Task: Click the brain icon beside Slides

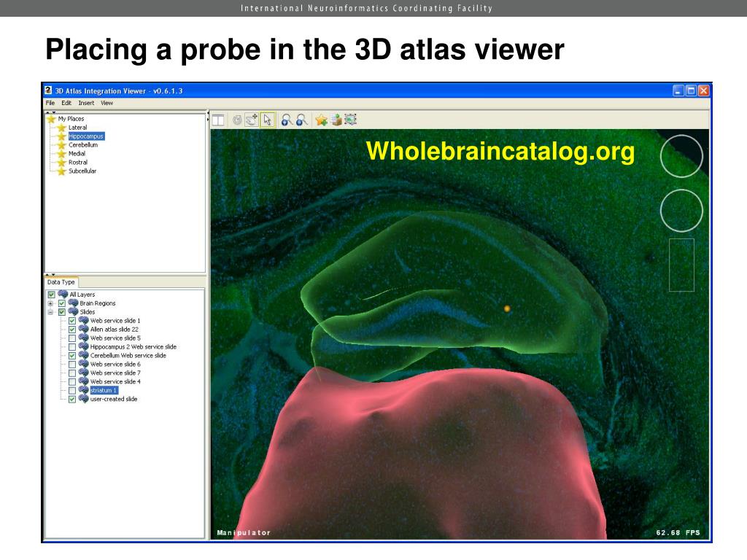Action: 73,311
